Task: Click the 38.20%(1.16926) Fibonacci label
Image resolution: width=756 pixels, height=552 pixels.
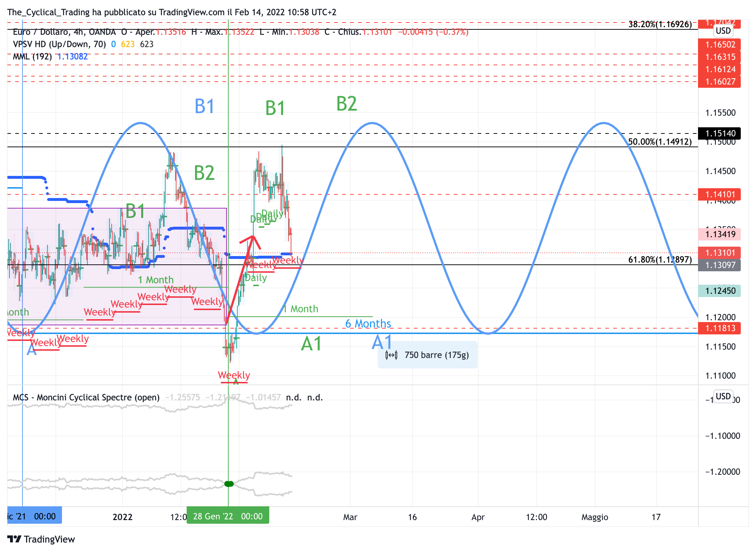Action: coord(660,24)
